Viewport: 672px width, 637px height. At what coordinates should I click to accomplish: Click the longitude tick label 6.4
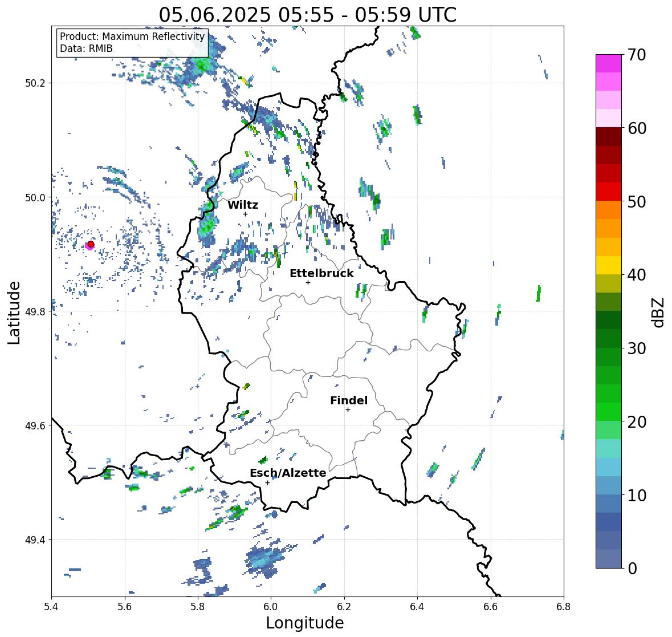[417, 607]
